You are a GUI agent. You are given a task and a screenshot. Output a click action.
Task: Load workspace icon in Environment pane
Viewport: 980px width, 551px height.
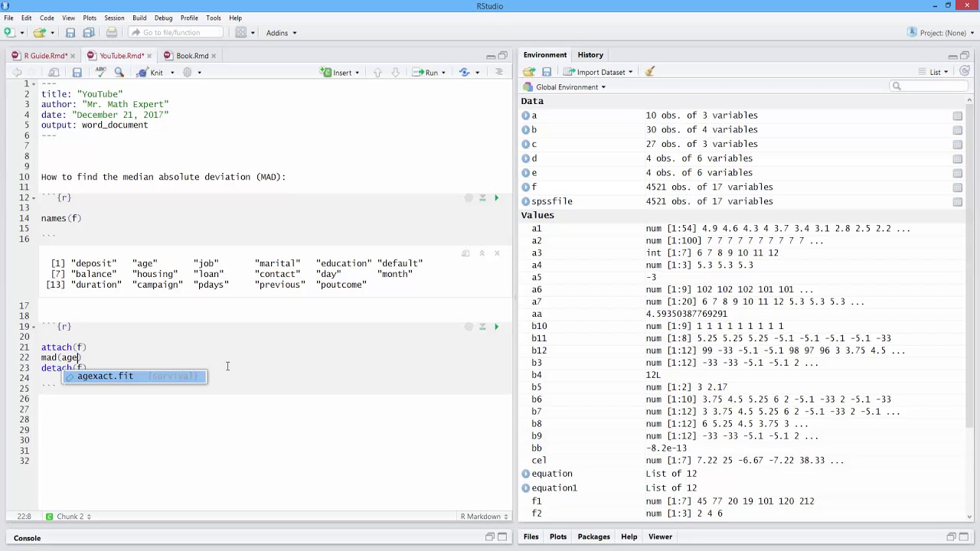tap(529, 72)
